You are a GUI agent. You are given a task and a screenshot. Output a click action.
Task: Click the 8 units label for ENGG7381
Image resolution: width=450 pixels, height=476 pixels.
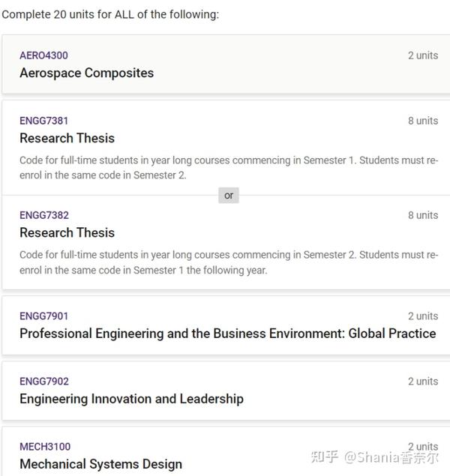[423, 121]
